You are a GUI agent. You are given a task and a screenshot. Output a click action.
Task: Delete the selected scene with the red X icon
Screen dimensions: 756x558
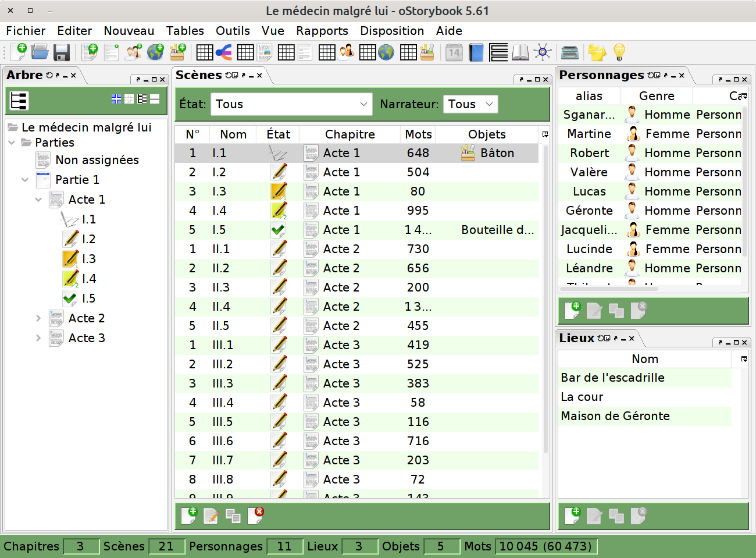click(x=255, y=516)
